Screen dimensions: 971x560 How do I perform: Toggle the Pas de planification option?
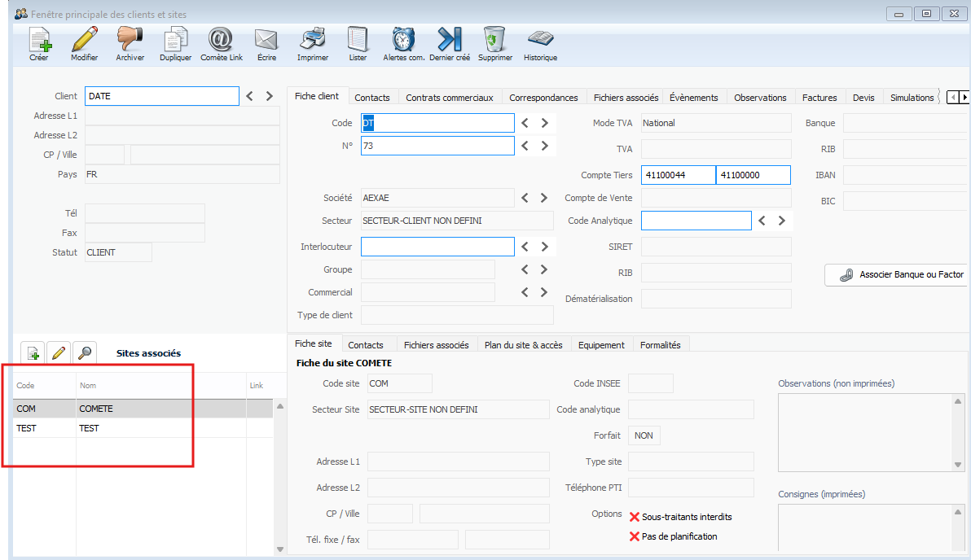635,536
